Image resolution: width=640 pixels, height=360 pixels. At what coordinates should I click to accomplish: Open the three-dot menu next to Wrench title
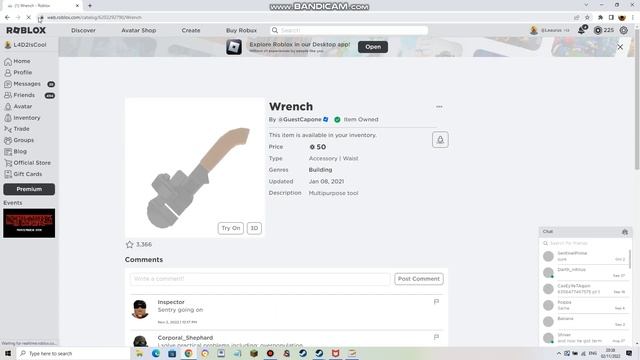[439, 107]
